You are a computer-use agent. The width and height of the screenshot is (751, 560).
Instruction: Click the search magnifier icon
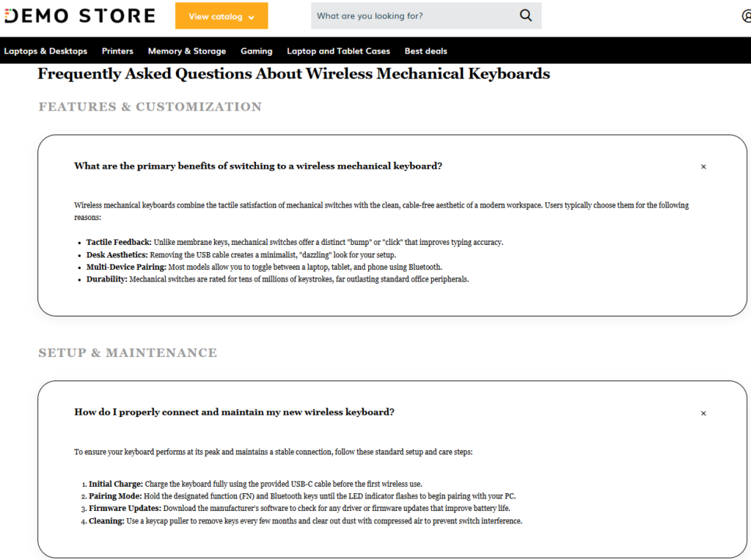526,15
